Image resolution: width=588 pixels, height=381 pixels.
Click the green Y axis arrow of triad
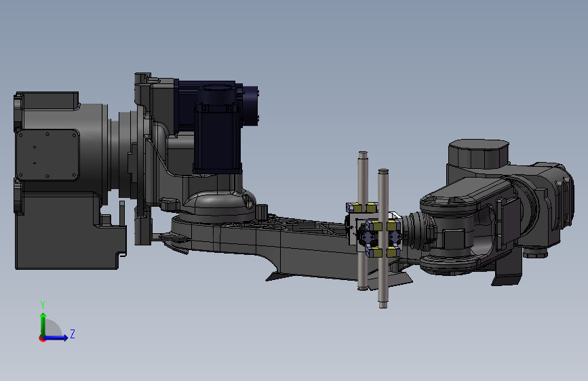click(43, 324)
